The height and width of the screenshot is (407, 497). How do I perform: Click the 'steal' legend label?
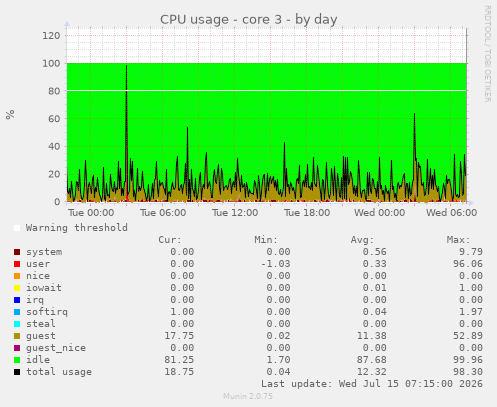41,324
